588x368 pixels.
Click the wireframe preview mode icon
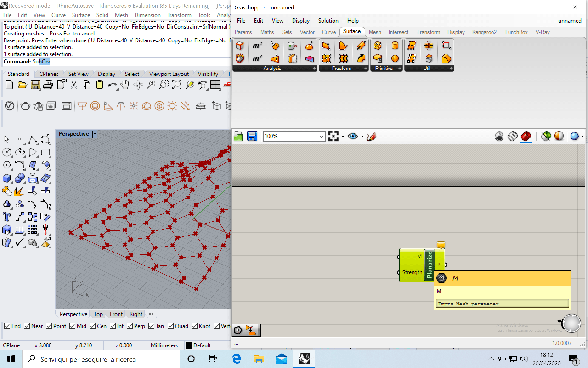(x=512, y=136)
